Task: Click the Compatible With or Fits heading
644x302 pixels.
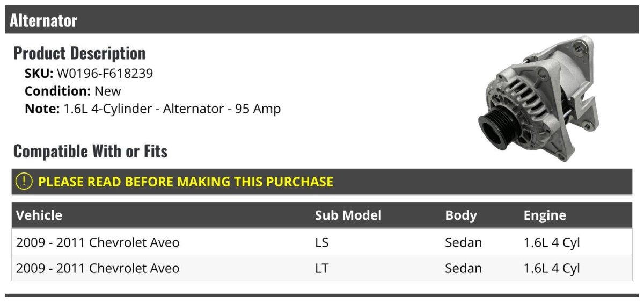Action: pos(90,152)
